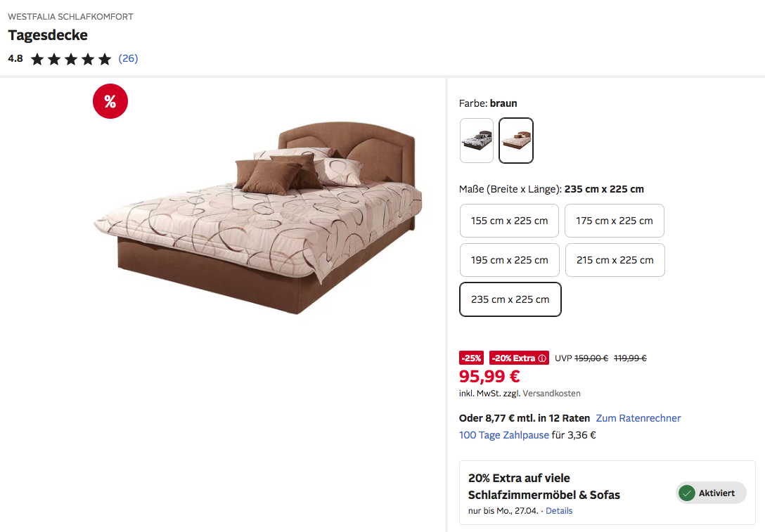Toggle the Aktiviert 20% Extra offer
Screen dimensions: 765x532
(711, 493)
